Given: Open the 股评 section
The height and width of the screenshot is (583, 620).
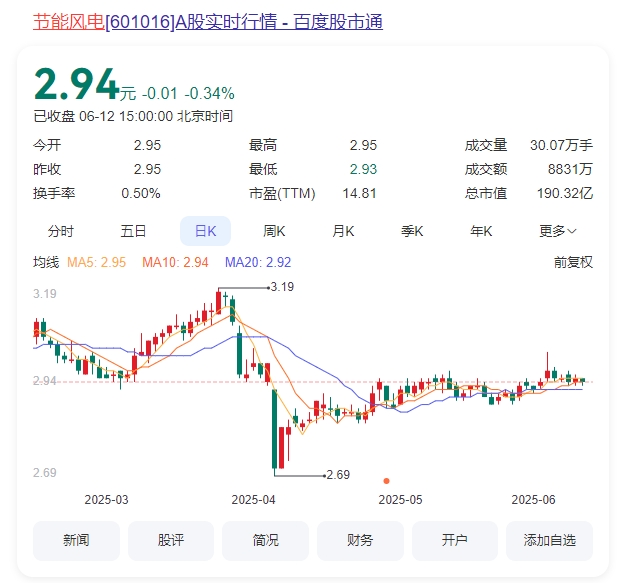Looking at the screenshot, I should point(171,540).
